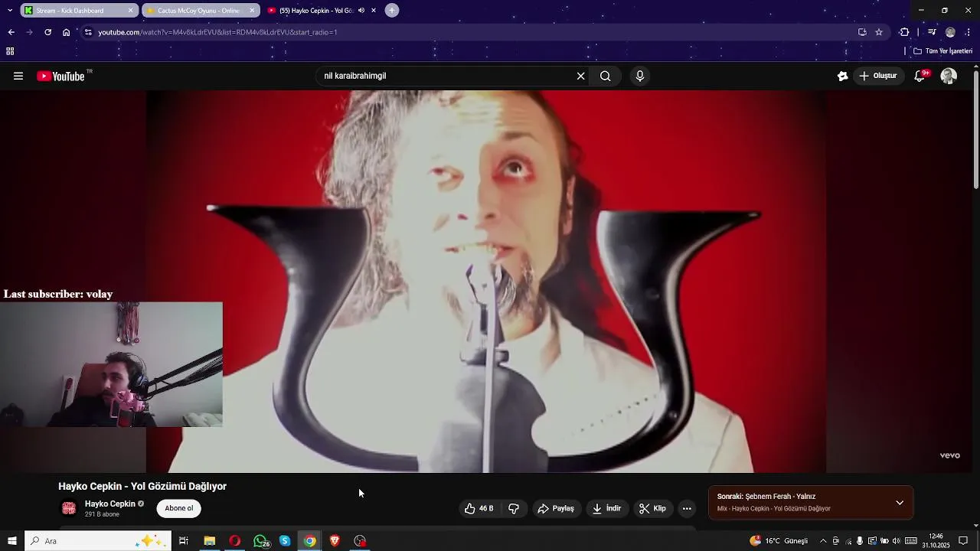Mute the tab via speaker icon
This screenshot has height=551, width=980.
click(361, 11)
